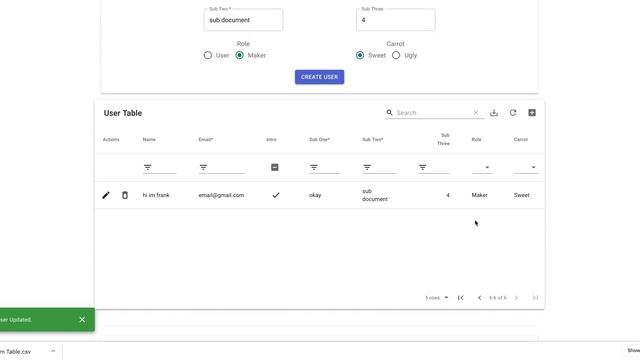
Task: Click the Sub Two form input field
Action: tap(243, 20)
